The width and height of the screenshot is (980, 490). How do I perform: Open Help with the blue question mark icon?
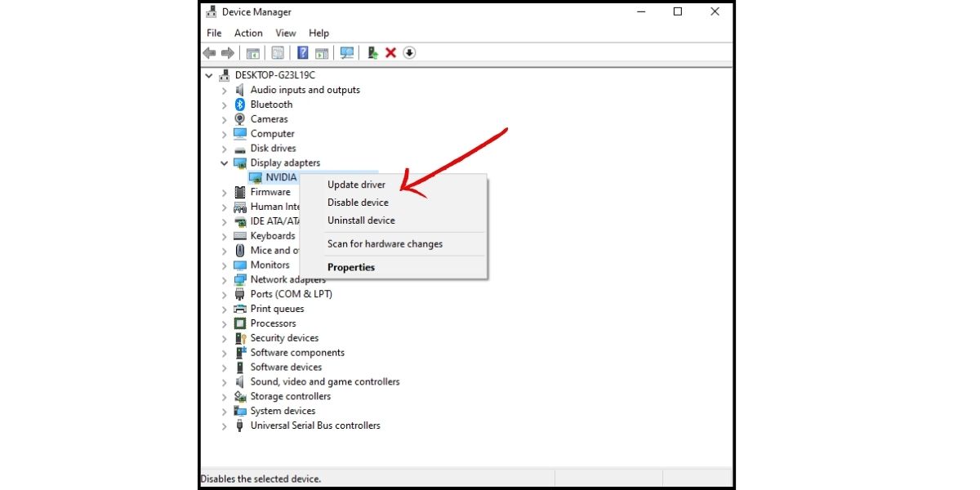pos(302,52)
